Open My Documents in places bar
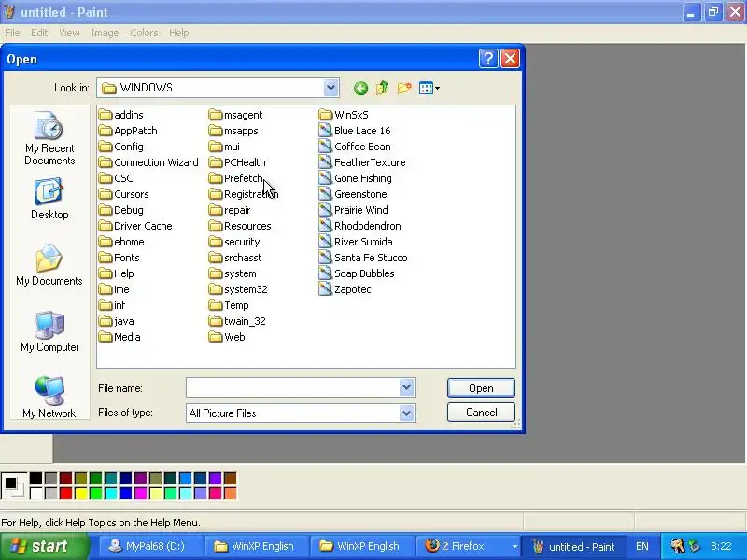Image resolution: width=747 pixels, height=560 pixels. tap(49, 265)
